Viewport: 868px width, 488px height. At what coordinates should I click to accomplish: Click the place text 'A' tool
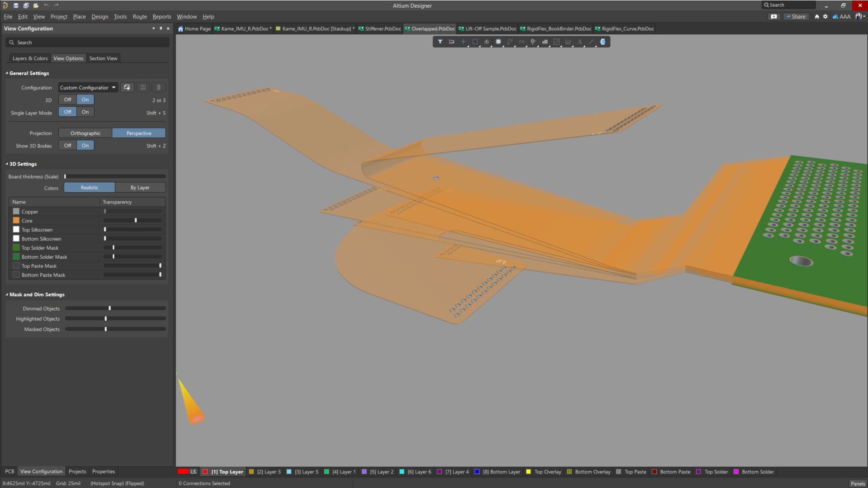579,42
